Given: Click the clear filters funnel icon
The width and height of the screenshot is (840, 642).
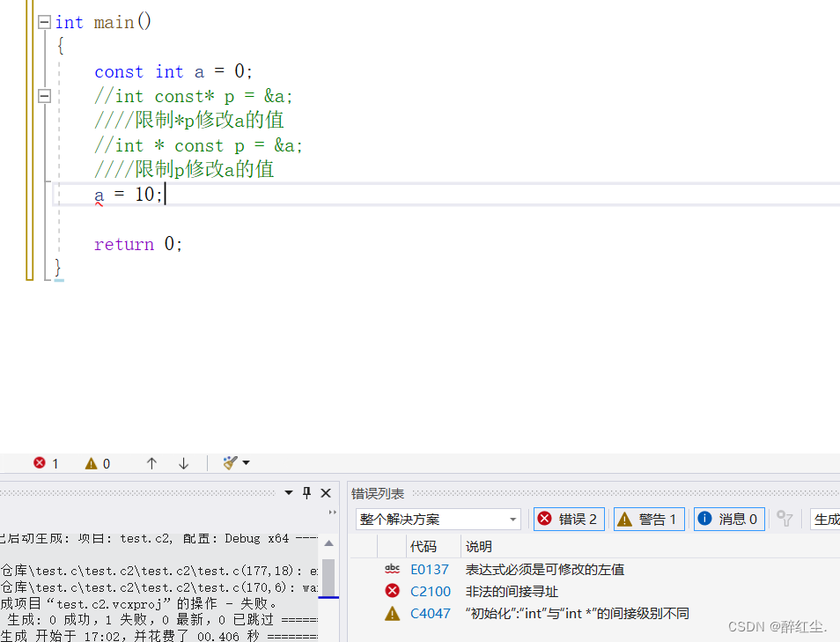Looking at the screenshot, I should [785, 518].
